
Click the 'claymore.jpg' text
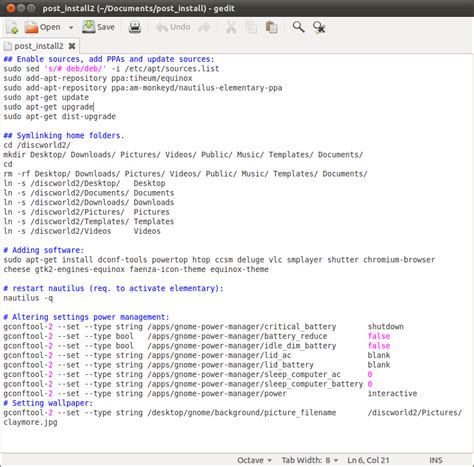[30, 422]
